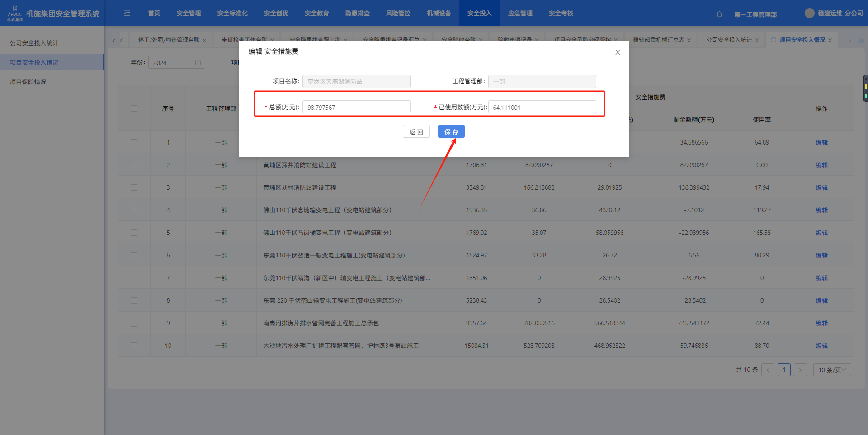Click the user avatar icon
Image resolution: width=868 pixels, height=435 pixels.
(809, 14)
